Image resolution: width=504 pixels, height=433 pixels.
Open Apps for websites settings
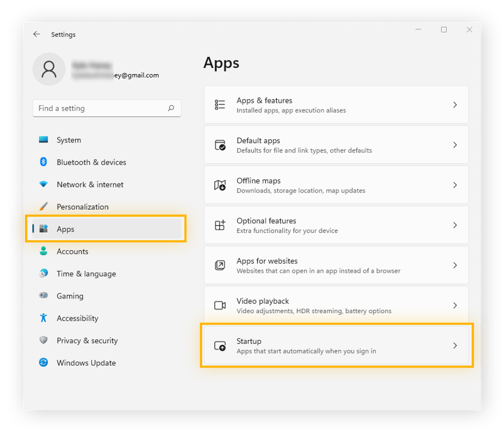pyautogui.click(x=336, y=265)
